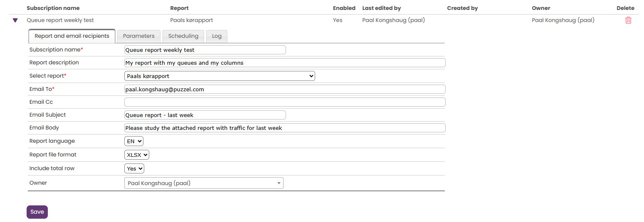
Task: Click the Email Body text field
Action: 285,128
